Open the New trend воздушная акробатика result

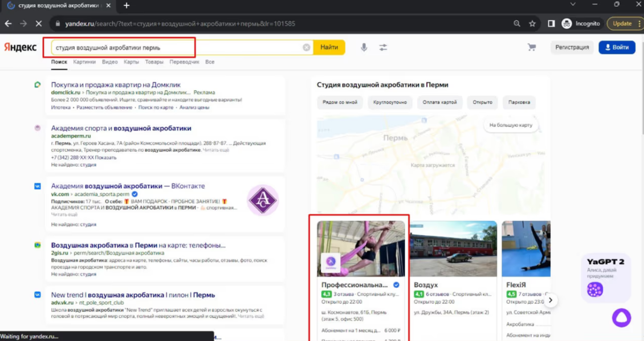point(133,295)
